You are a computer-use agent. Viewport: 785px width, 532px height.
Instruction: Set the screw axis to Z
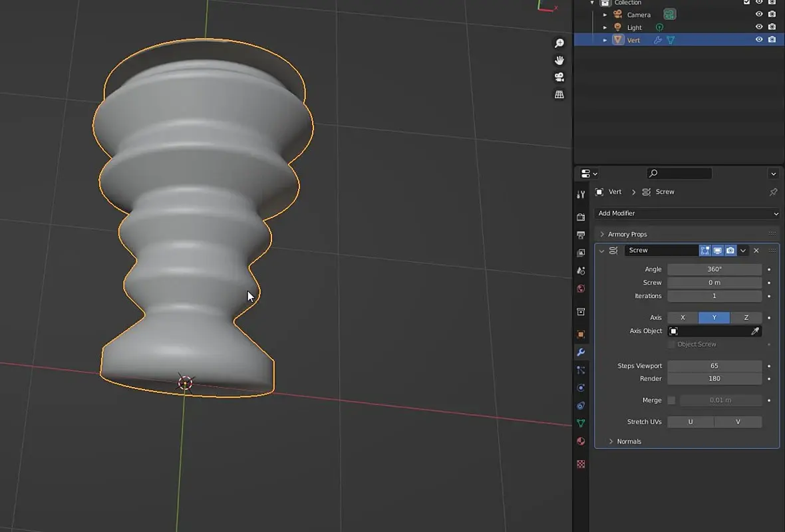[746, 318]
